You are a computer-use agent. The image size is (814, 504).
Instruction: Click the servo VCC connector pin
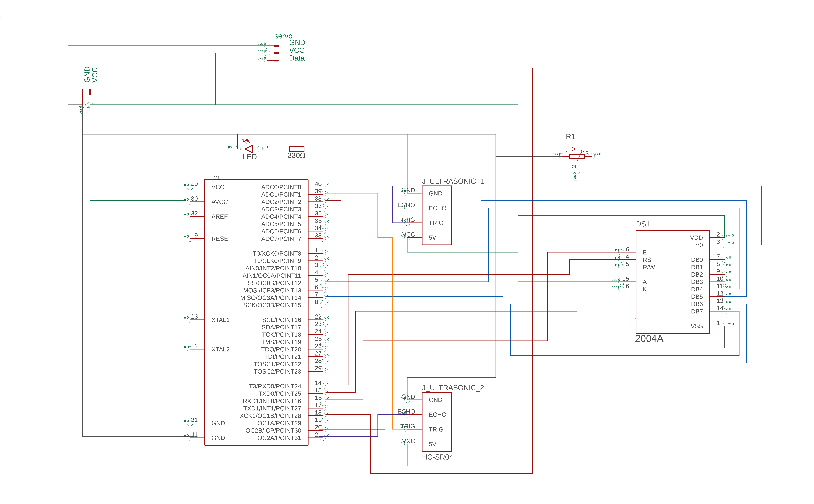pyautogui.click(x=276, y=53)
